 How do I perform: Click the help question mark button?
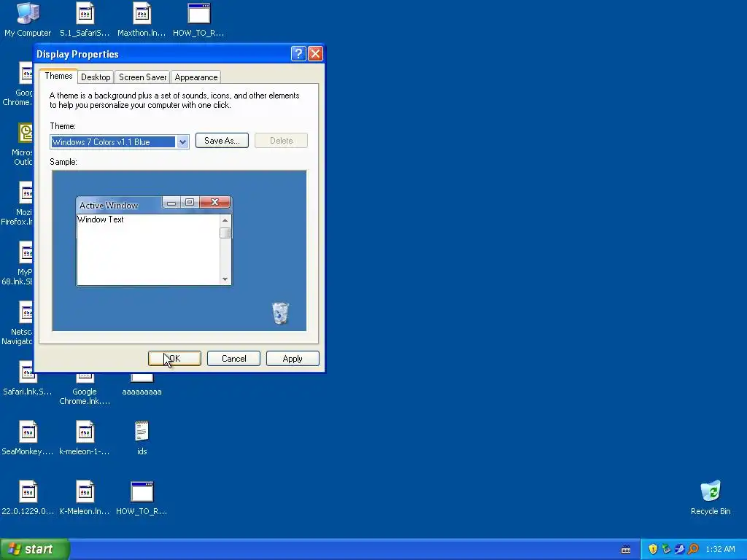(x=298, y=54)
